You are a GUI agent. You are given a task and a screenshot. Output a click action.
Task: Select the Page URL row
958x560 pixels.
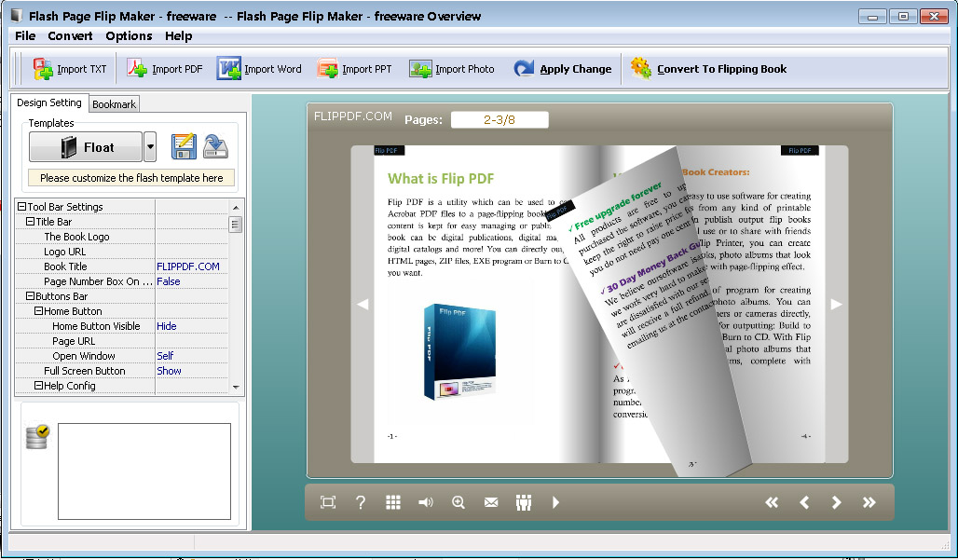click(x=121, y=341)
